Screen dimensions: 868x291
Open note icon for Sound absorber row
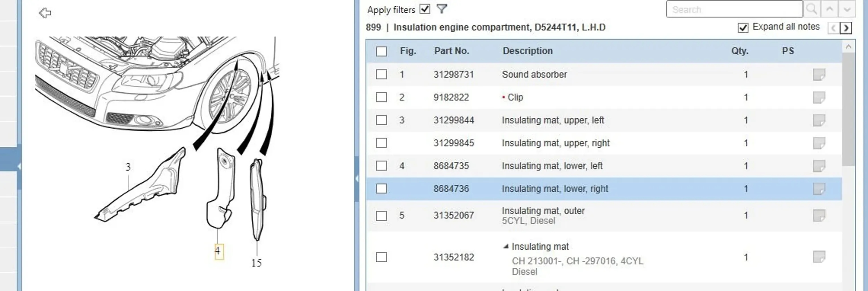click(x=819, y=74)
